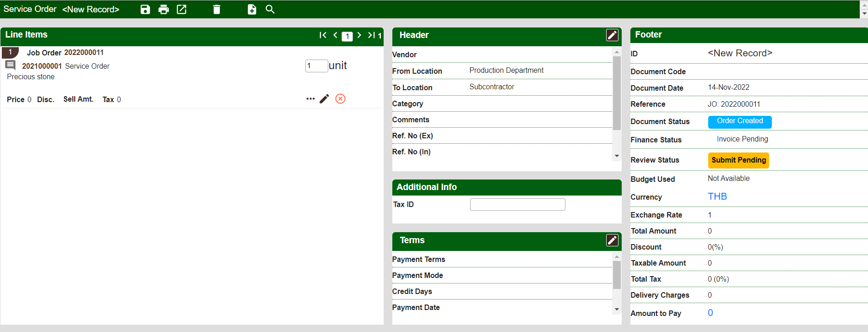Click the trash delete icon
868x332 pixels.
pyautogui.click(x=217, y=10)
